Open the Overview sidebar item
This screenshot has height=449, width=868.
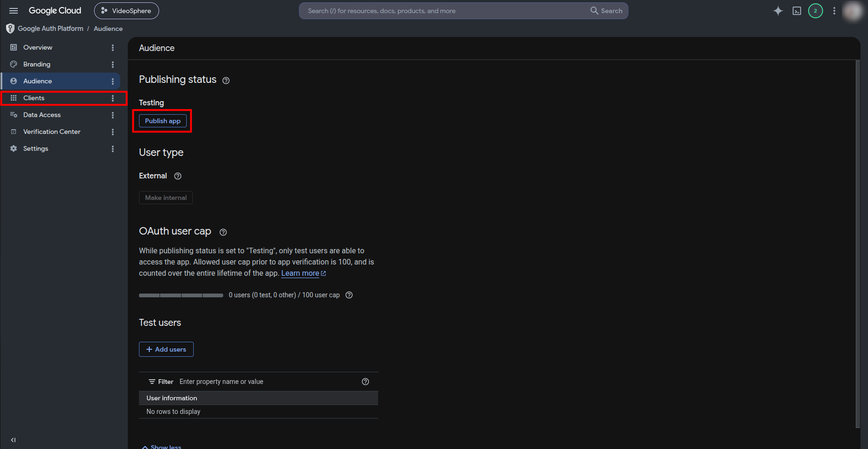coord(61,47)
